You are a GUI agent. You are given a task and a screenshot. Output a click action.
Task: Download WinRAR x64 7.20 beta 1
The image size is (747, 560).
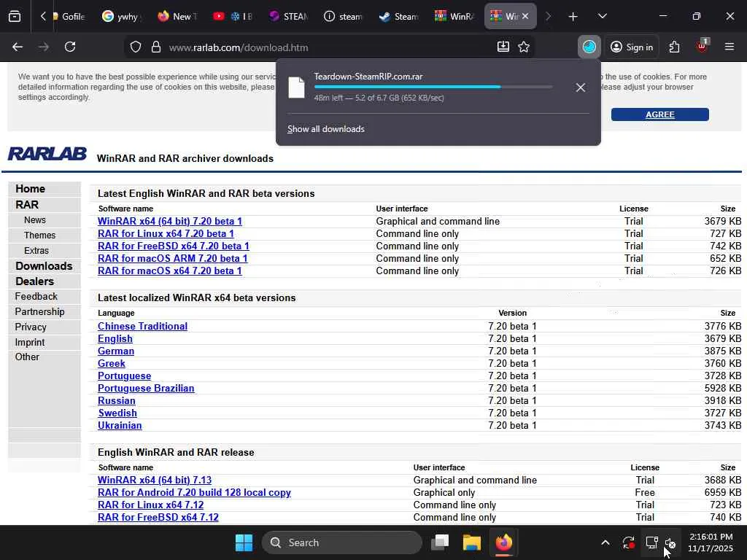[169, 222]
